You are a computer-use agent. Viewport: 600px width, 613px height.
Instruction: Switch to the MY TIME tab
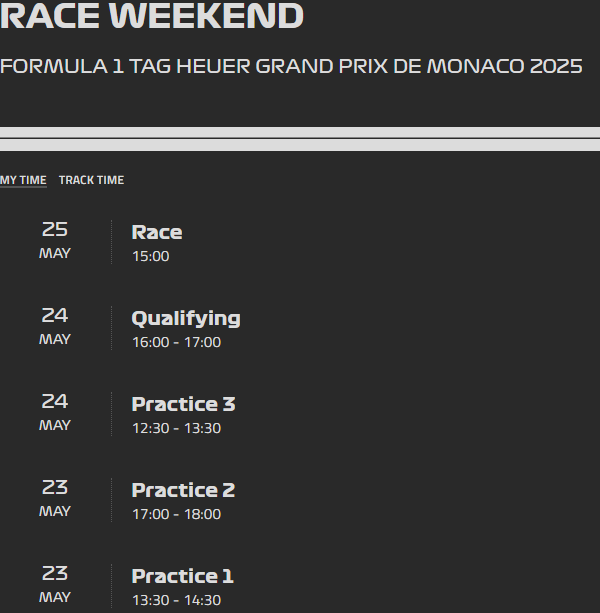click(23, 180)
